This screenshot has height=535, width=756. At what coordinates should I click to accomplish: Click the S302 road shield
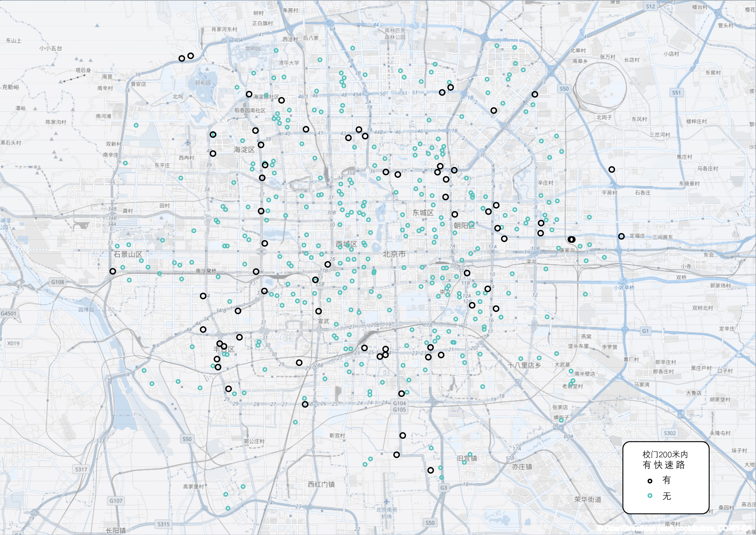670,433
